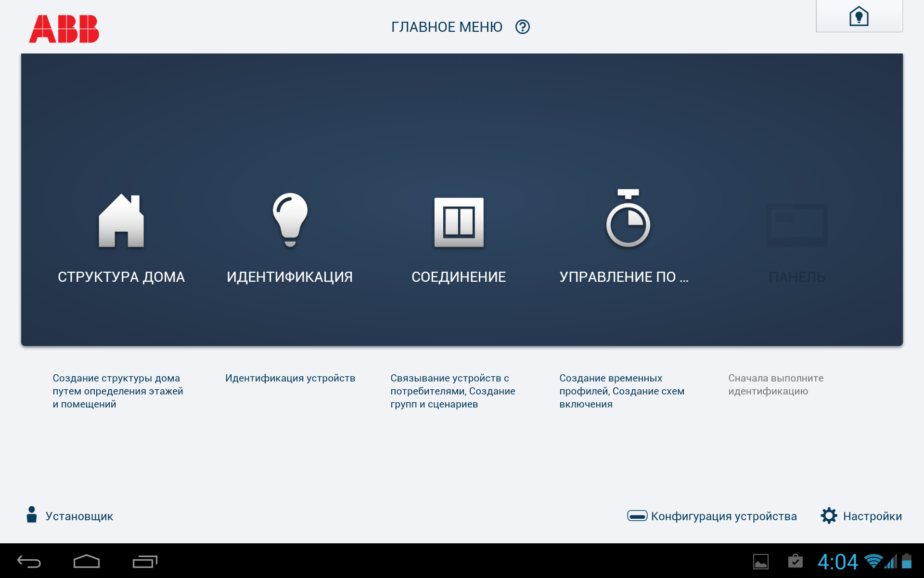Open Конфигурация устройства link
The height and width of the screenshot is (578, 924).
(723, 516)
